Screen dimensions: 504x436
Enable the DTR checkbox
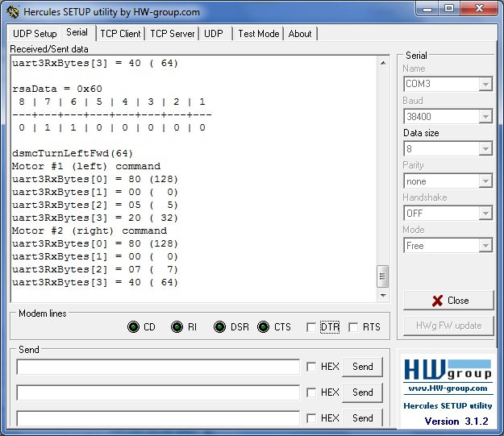click(311, 327)
